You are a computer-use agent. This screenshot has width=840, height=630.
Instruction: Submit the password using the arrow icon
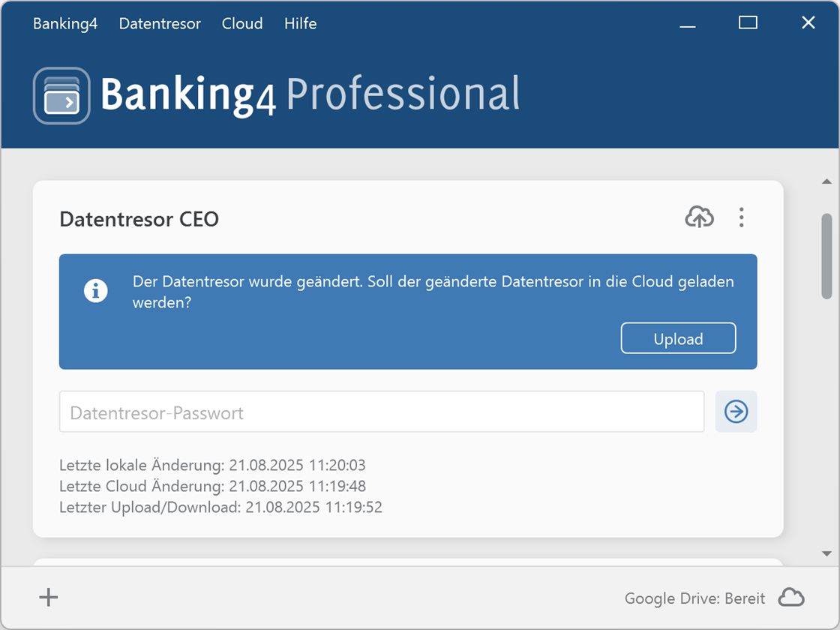736,412
